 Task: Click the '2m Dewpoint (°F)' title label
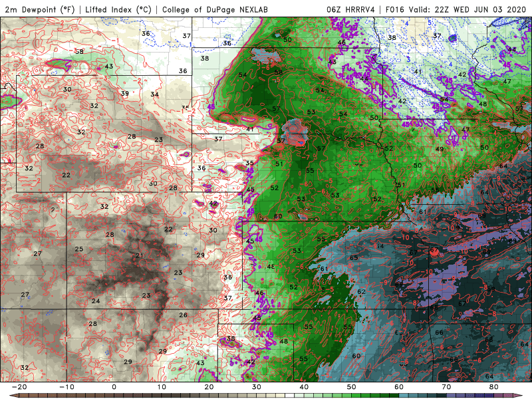coord(40,9)
